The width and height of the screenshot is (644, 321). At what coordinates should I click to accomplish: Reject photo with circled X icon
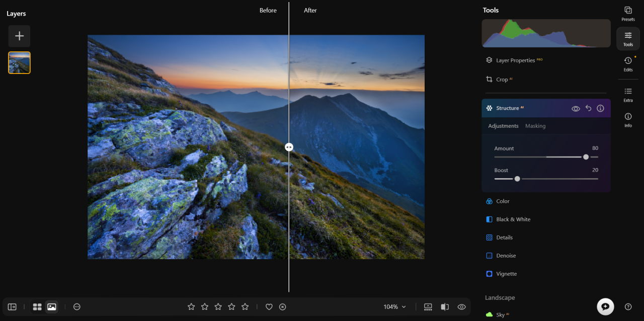[283, 306]
